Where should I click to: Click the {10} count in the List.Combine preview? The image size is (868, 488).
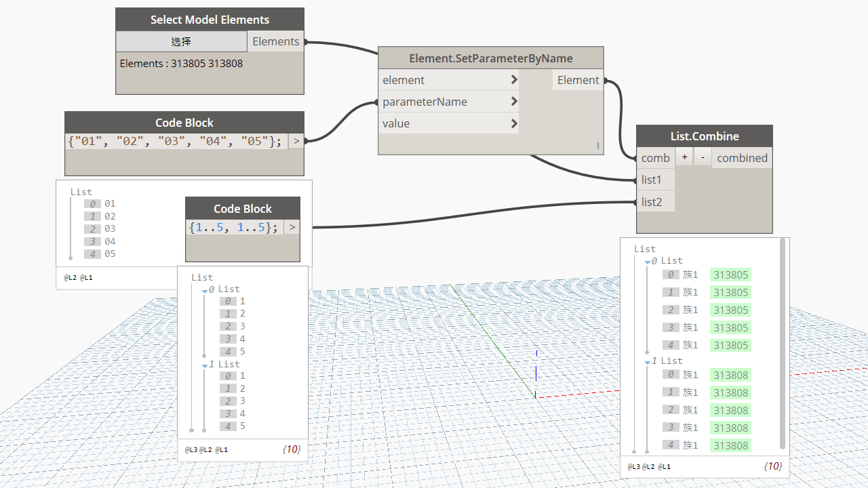[x=772, y=466]
